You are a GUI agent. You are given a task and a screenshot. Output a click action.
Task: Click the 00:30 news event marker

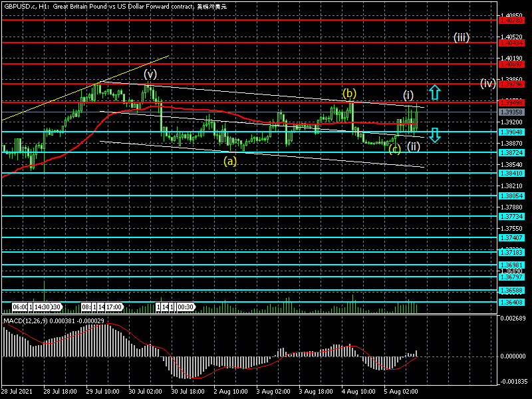point(185,307)
